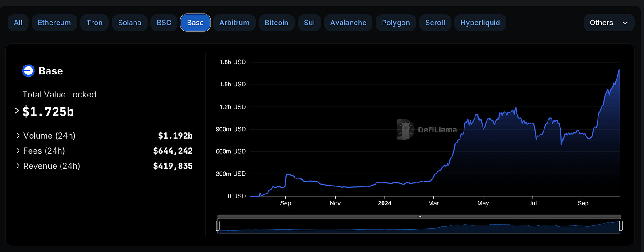Switch to the Avalanche chain tab

tap(348, 23)
